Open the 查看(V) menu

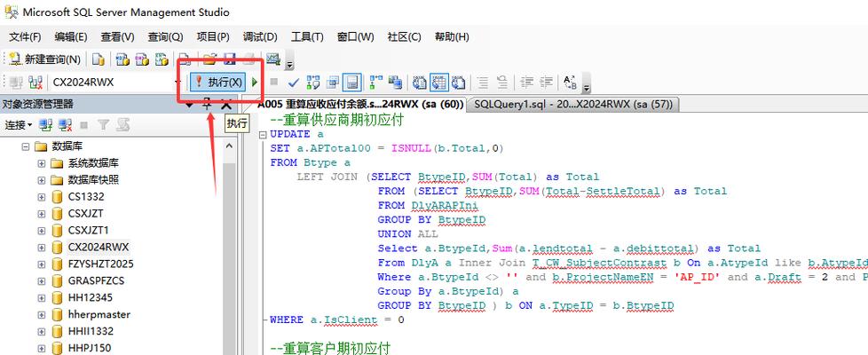point(117,37)
